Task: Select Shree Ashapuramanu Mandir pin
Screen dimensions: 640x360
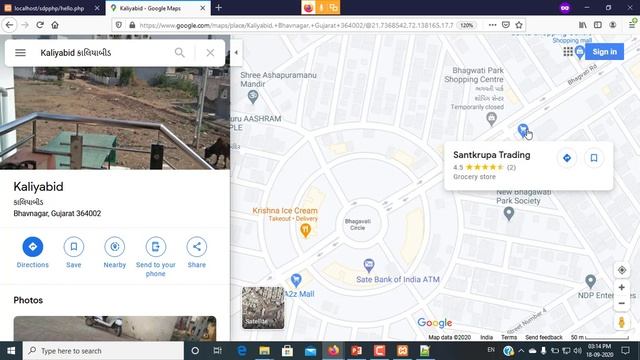Action: click(253, 96)
